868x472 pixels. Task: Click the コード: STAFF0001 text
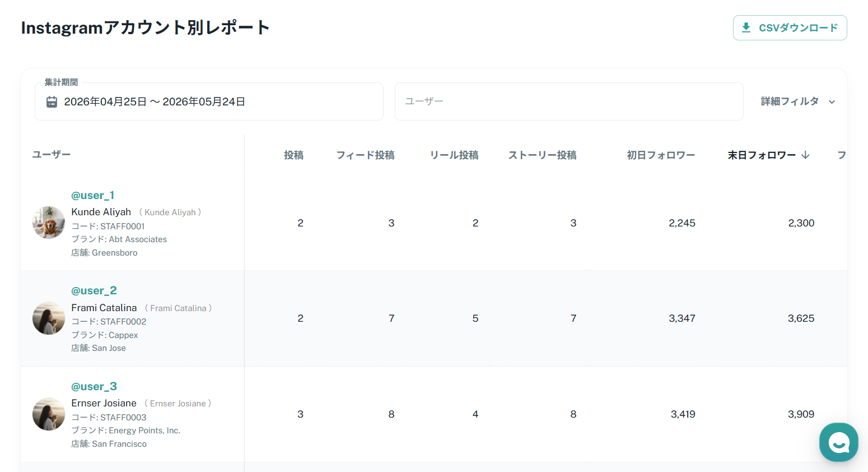pos(108,226)
